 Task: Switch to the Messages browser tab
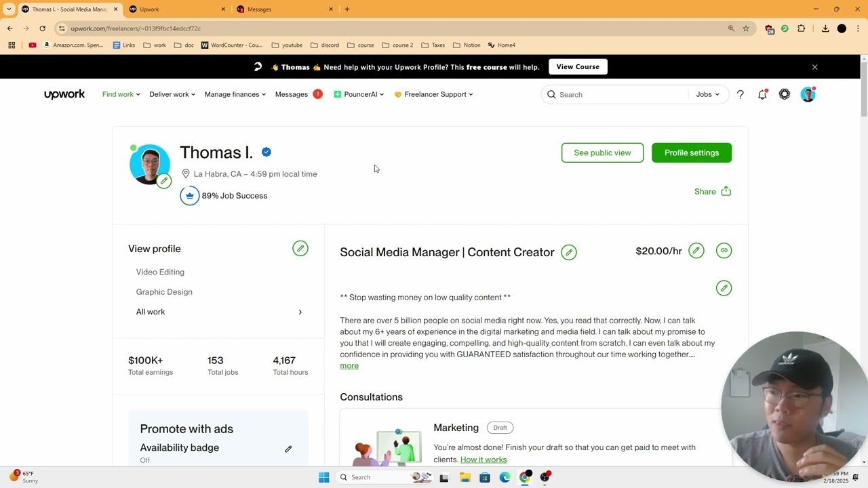tap(285, 9)
